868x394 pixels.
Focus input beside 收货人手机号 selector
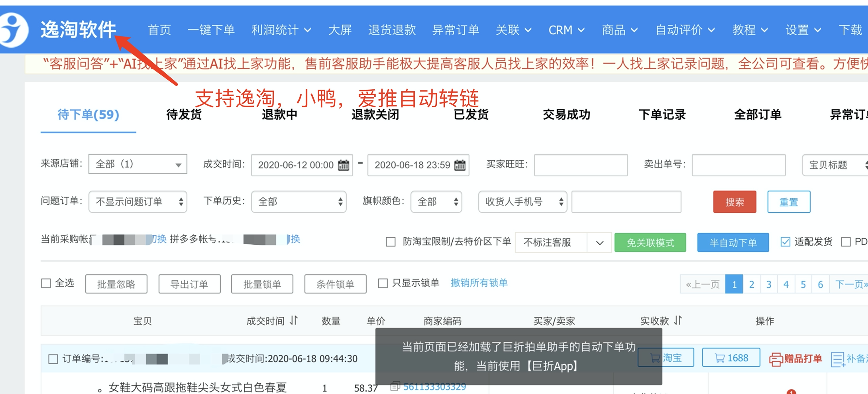click(x=626, y=201)
